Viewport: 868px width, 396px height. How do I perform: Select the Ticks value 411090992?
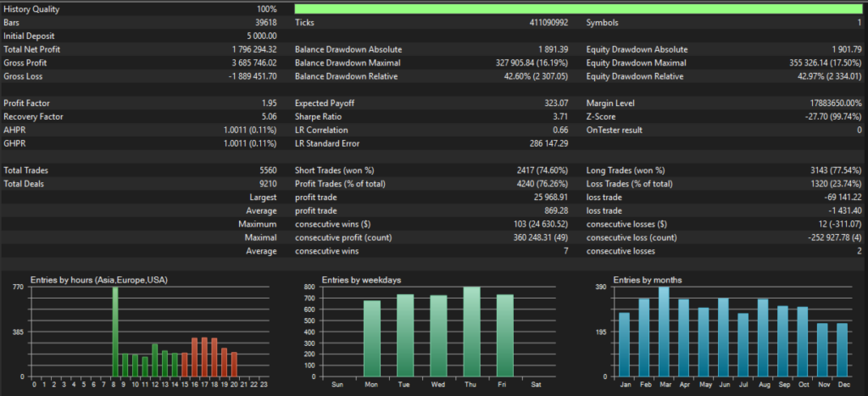click(548, 23)
